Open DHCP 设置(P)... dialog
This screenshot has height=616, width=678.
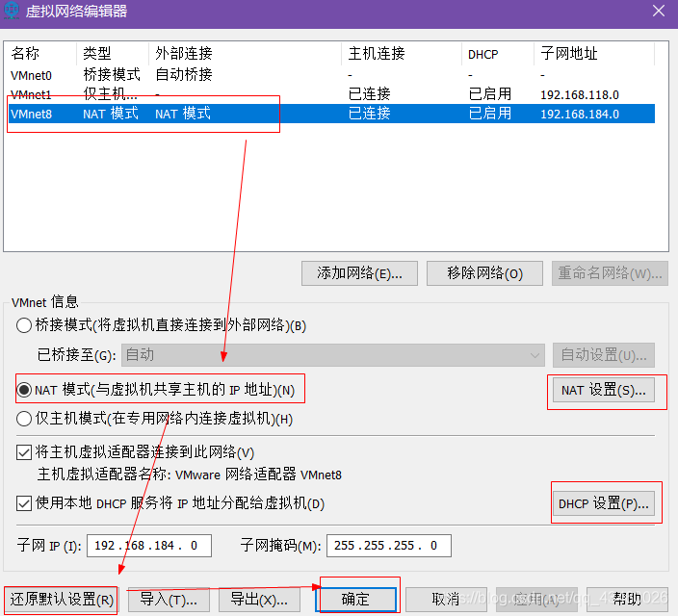pos(604,503)
